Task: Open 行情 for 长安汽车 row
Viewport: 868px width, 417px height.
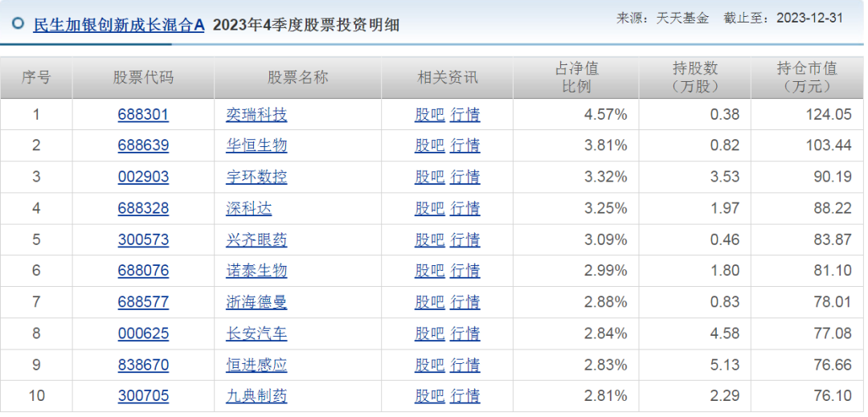Action: [465, 333]
